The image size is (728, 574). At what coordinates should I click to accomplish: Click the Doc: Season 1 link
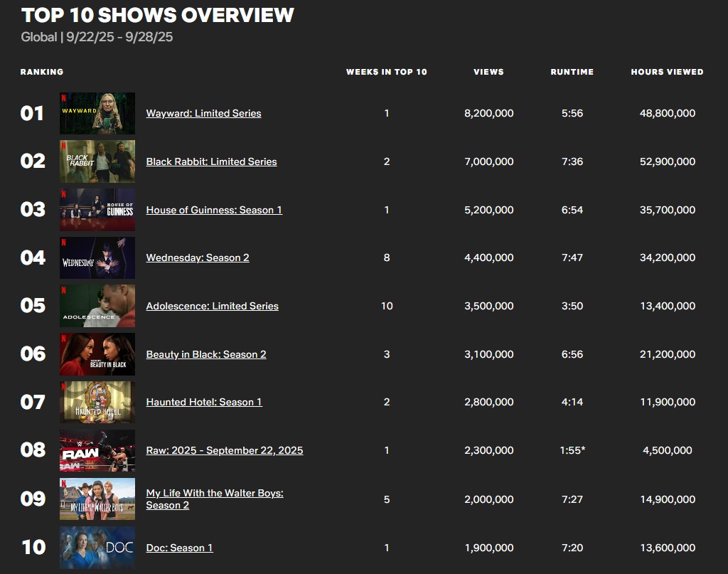point(179,548)
